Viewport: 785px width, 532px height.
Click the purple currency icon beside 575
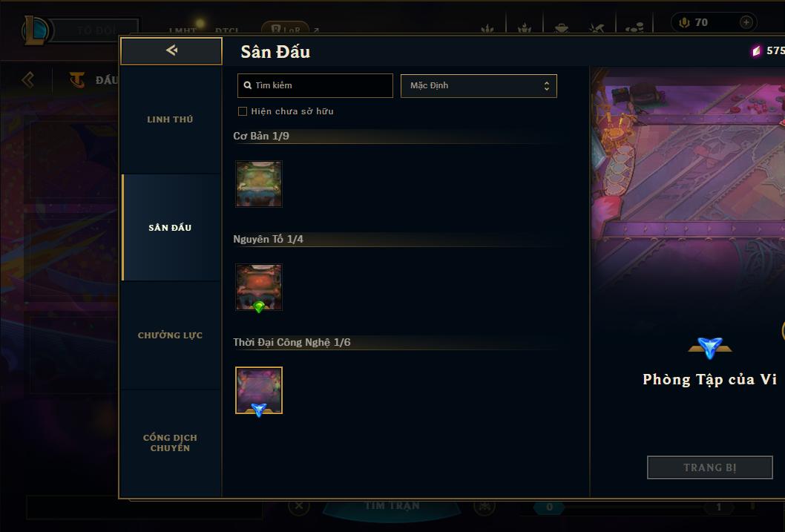[x=756, y=51]
